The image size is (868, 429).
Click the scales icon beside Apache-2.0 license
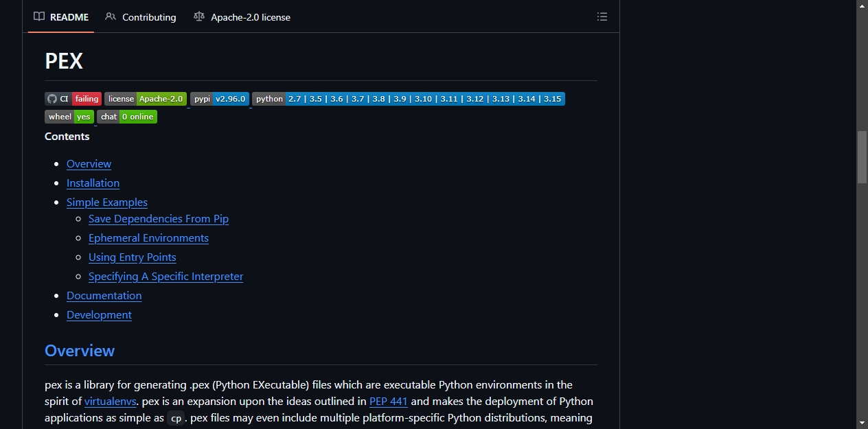pos(199,16)
